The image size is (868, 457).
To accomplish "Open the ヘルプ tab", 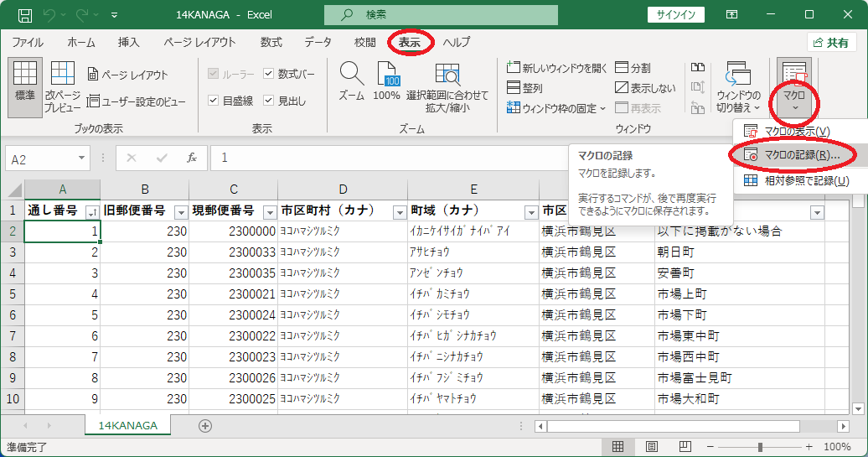I will [457, 42].
